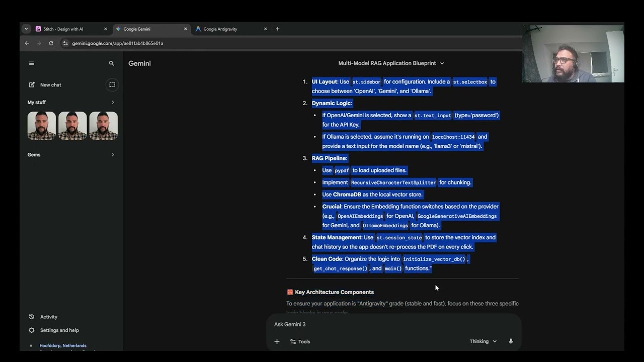Expand the My stuff section arrow
The image size is (644, 362).
[x=113, y=103]
